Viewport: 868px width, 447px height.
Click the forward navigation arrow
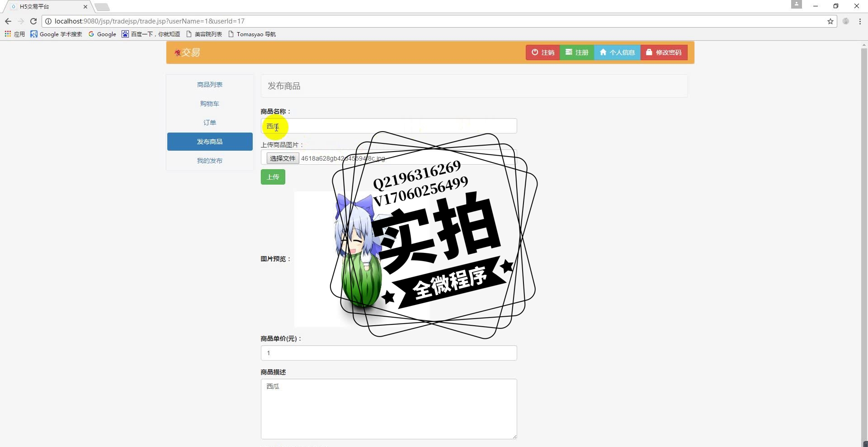(x=21, y=21)
